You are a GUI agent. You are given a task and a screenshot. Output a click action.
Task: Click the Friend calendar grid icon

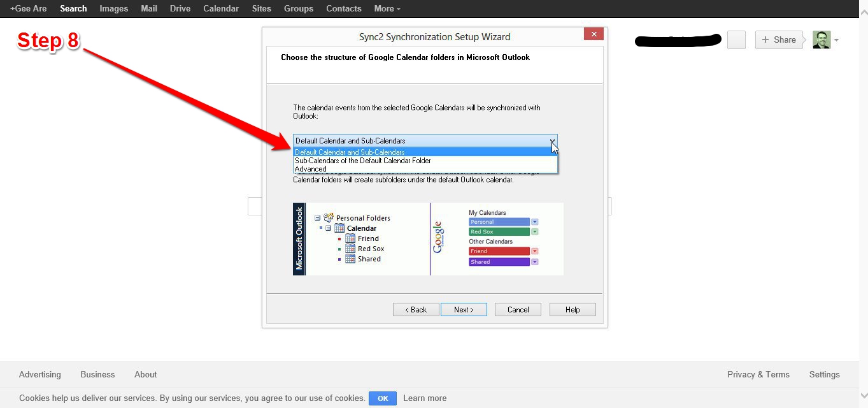[350, 238]
